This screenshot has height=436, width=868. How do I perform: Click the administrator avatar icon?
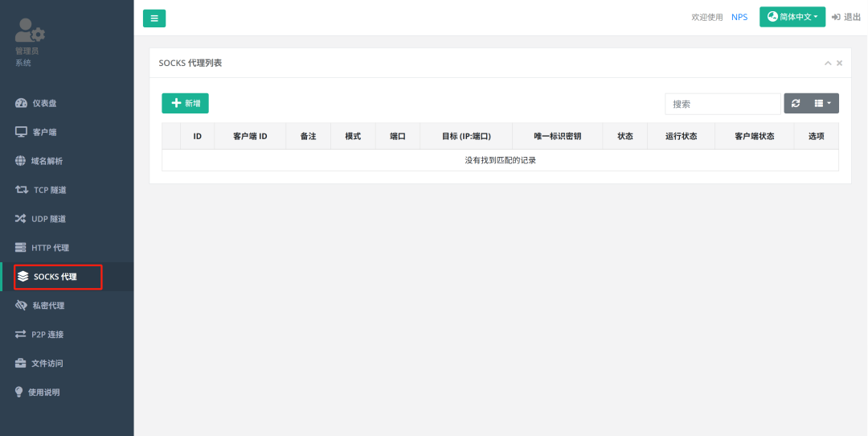[30, 30]
